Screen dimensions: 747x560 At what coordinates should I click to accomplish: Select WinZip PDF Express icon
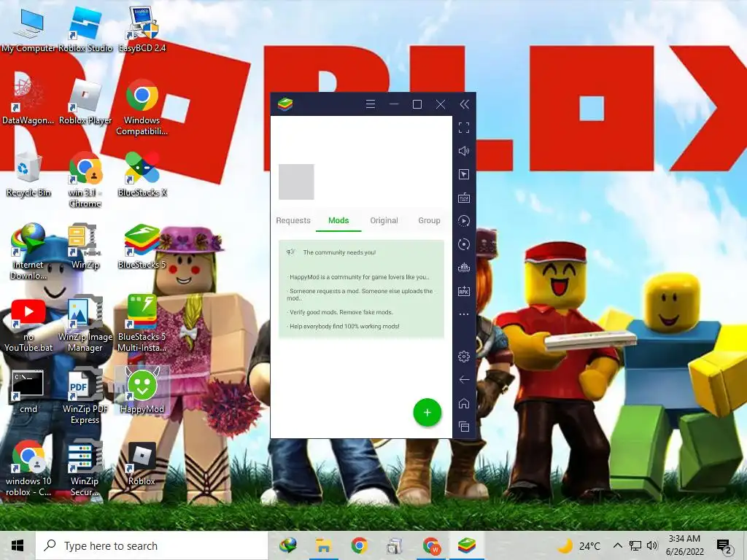click(85, 397)
